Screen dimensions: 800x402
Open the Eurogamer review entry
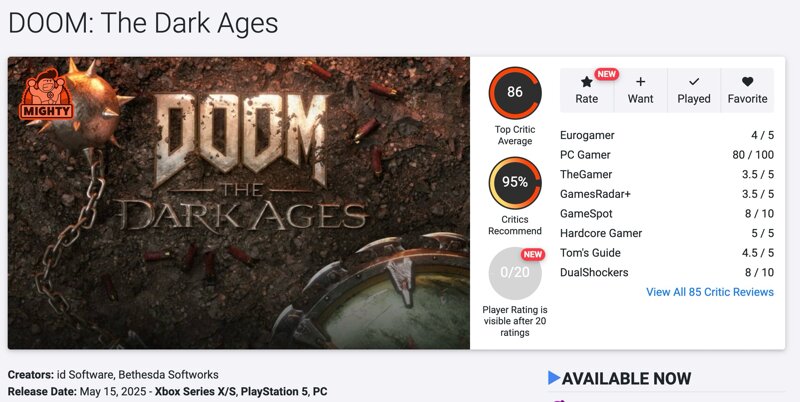pyautogui.click(x=667, y=135)
